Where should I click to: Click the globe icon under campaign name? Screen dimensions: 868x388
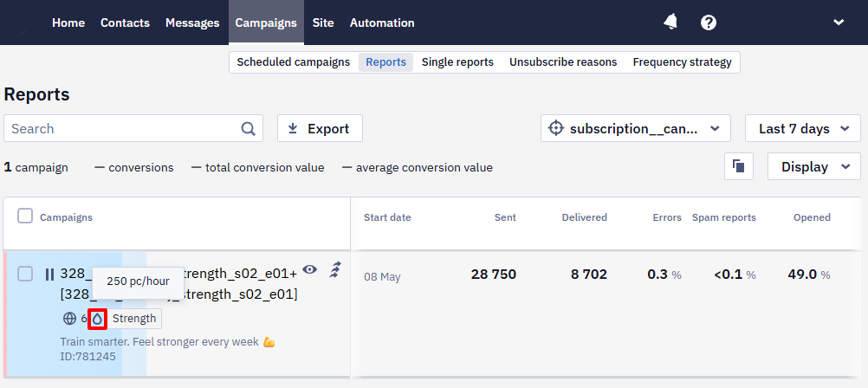click(x=69, y=318)
